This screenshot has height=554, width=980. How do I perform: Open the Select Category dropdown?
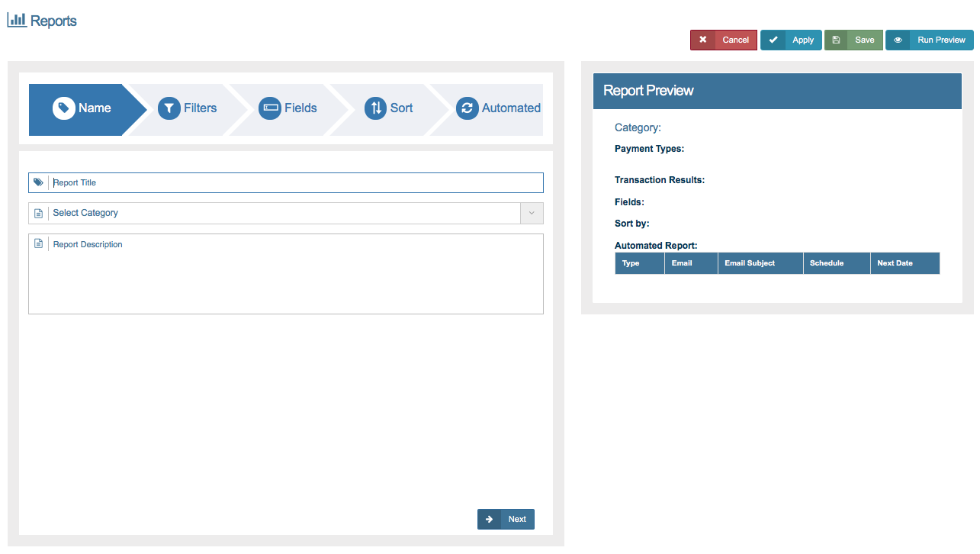282,213
